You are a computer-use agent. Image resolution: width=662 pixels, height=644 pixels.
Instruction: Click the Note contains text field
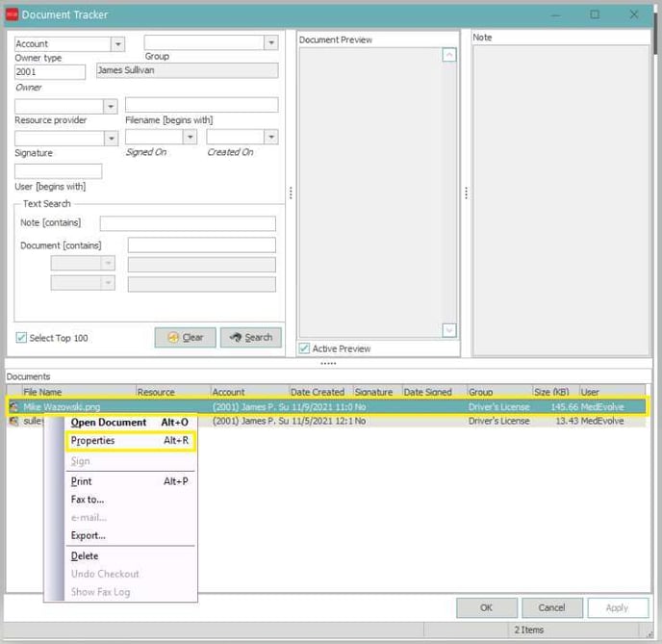click(188, 223)
